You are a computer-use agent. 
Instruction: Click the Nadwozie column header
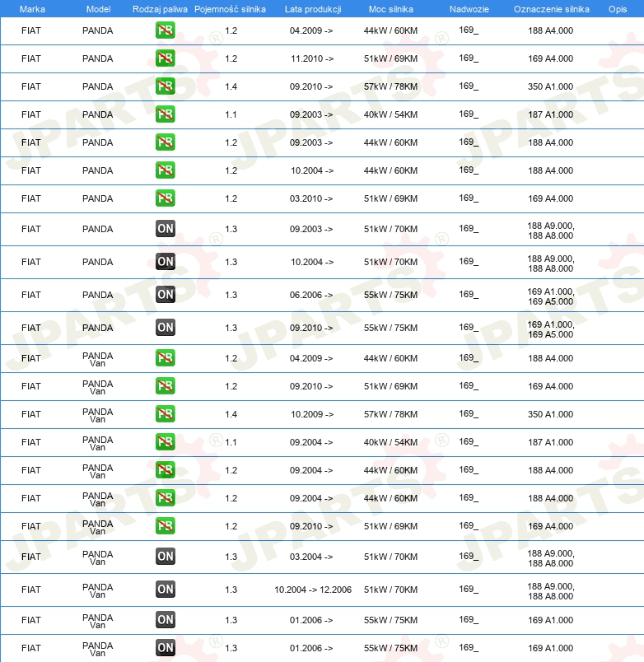(x=469, y=9)
